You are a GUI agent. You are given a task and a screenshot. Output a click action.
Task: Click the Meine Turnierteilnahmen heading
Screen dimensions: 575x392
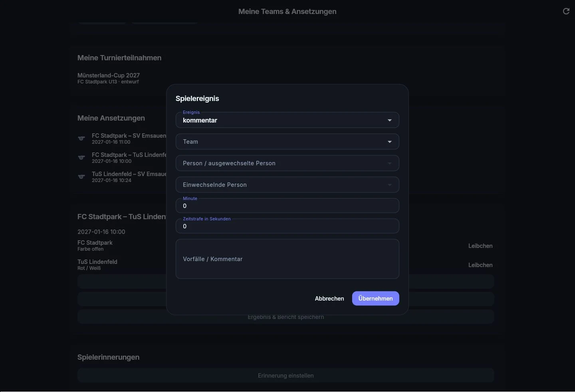point(119,58)
